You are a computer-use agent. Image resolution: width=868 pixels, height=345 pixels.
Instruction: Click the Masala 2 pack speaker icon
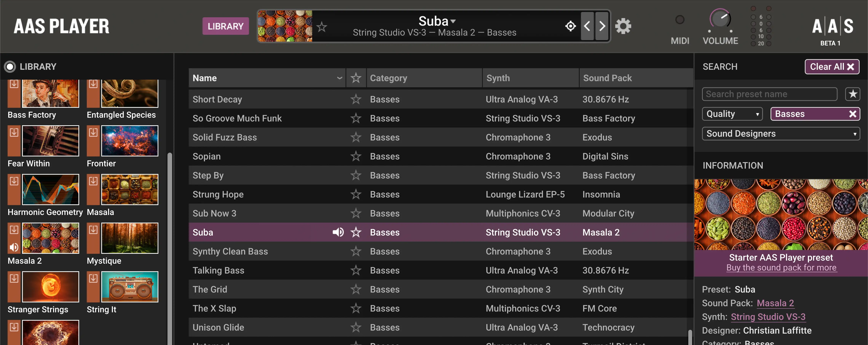(14, 247)
